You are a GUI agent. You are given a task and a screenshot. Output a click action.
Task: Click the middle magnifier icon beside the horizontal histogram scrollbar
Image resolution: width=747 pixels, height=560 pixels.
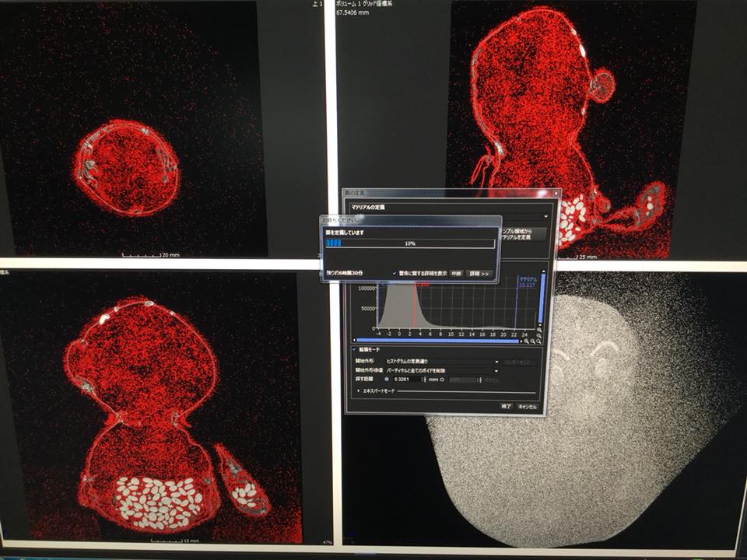coord(533,341)
